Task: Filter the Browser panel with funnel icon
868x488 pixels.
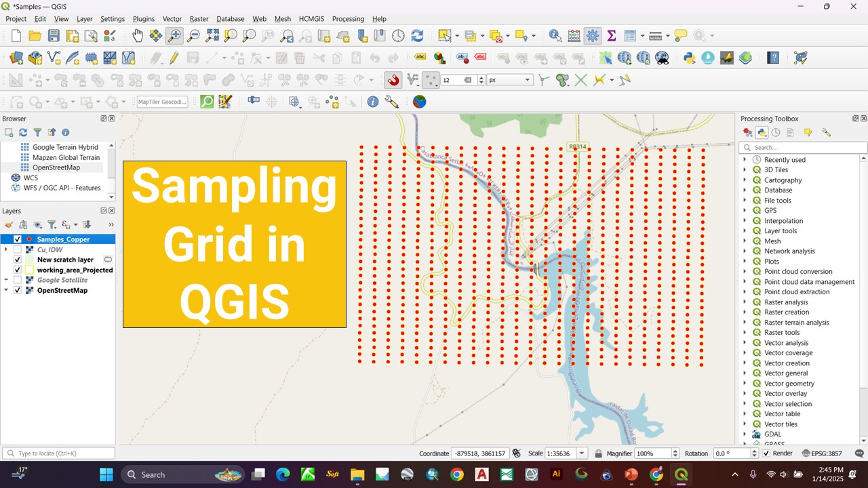Action: coord(37,133)
